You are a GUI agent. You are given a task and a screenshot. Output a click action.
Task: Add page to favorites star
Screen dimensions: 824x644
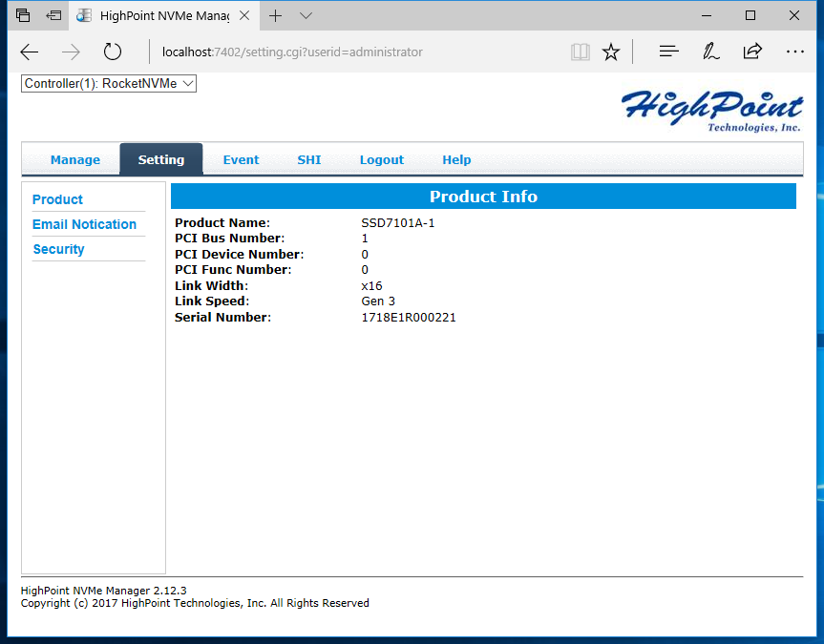[x=611, y=52]
